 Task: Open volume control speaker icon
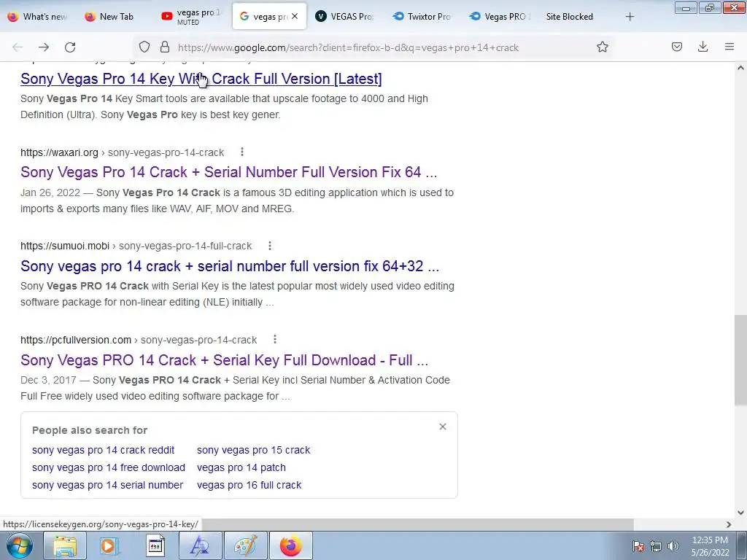[673, 546]
